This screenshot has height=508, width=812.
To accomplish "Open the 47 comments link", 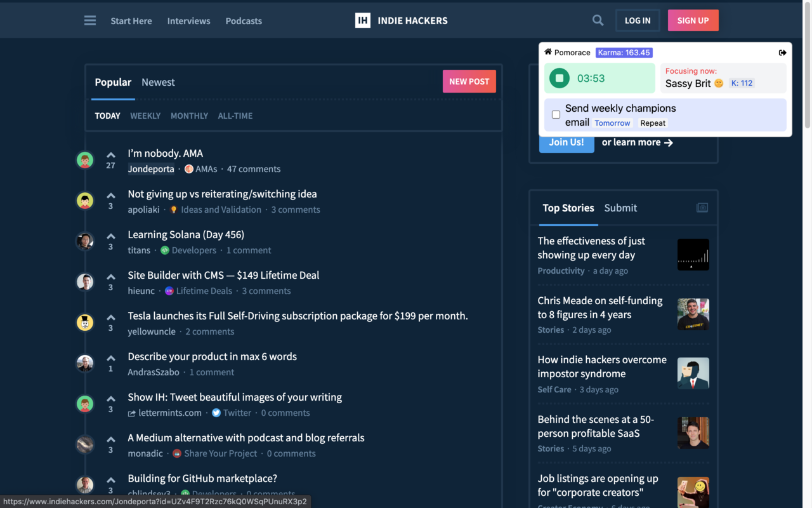I will tap(254, 169).
